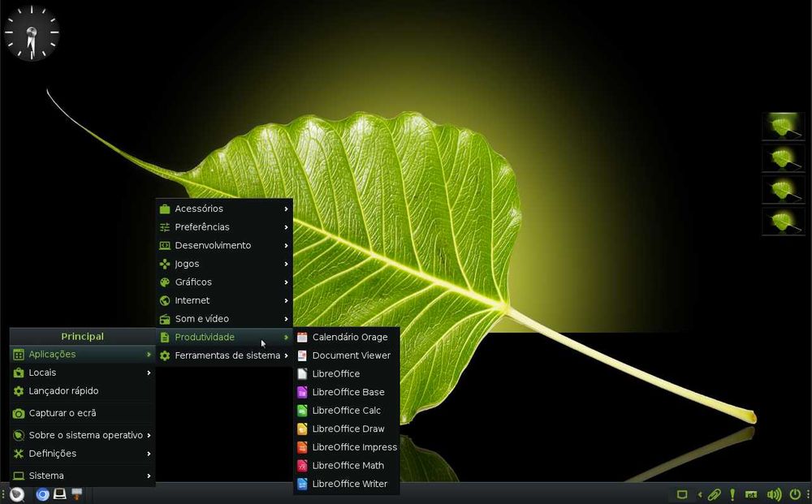The image size is (812, 504).
Task: Click the show desktop tray icon
Action: coord(683,495)
